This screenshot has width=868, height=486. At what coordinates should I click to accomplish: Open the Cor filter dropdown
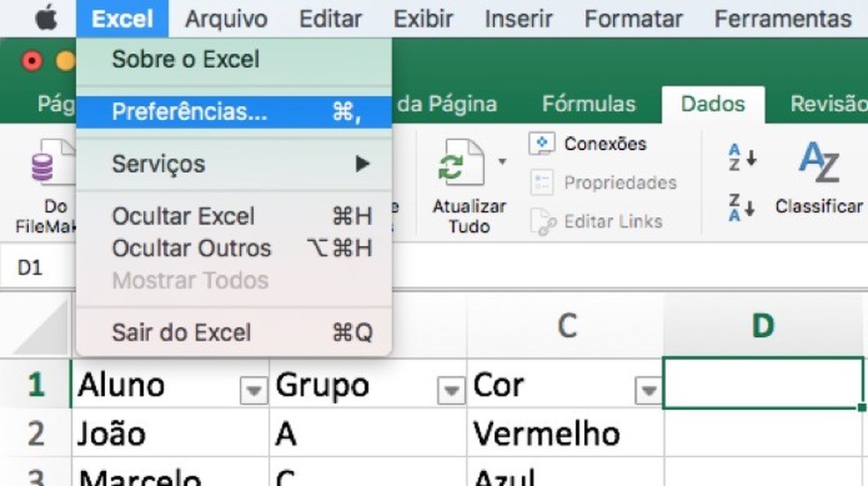(x=648, y=388)
